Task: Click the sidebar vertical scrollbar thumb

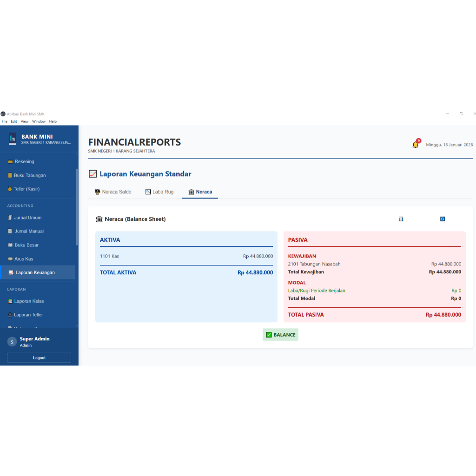Action: click(x=77, y=207)
